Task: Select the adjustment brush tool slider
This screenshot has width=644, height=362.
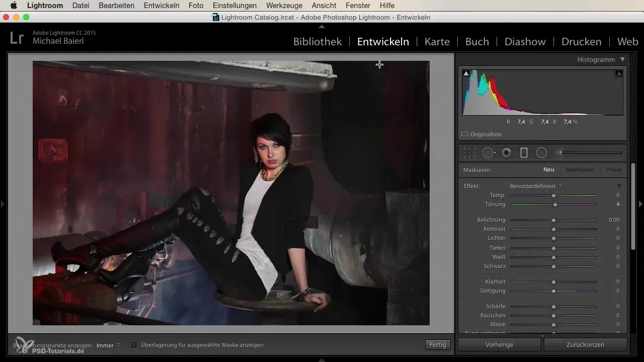Action: coord(589,153)
